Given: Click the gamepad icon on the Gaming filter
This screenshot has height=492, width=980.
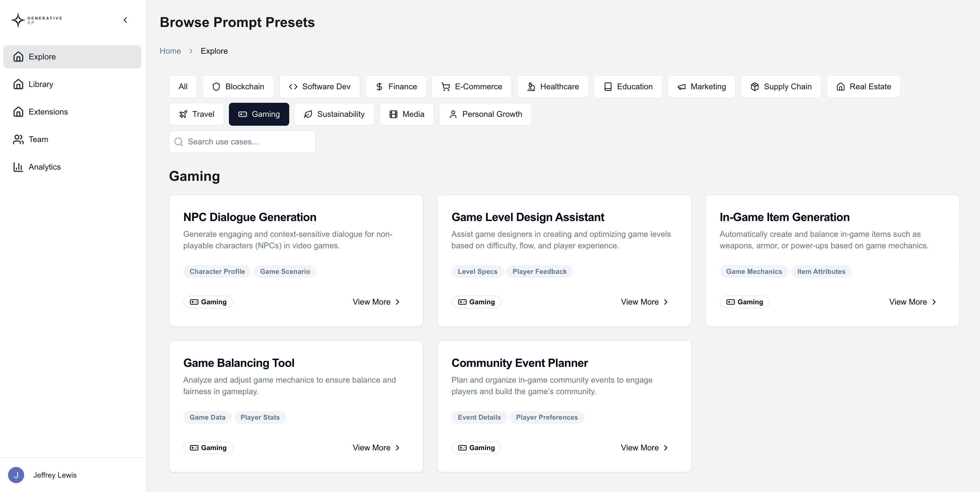Looking at the screenshot, I should 242,114.
